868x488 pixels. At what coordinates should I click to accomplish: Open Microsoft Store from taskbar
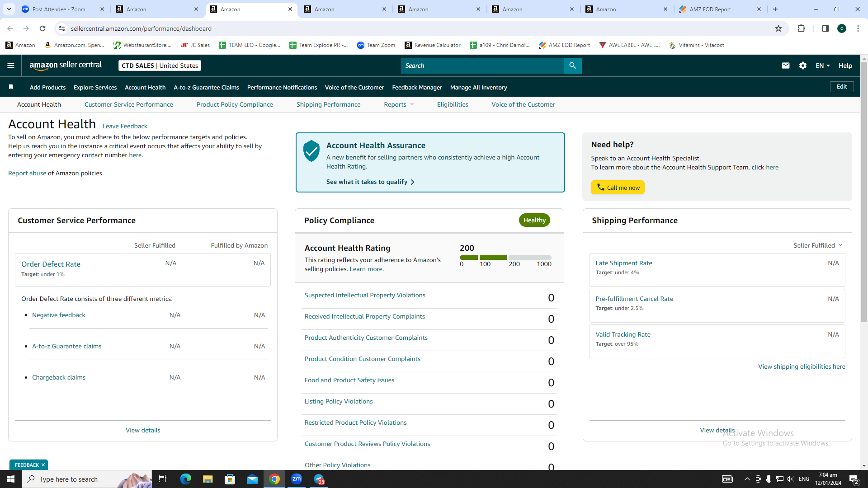tap(230, 479)
